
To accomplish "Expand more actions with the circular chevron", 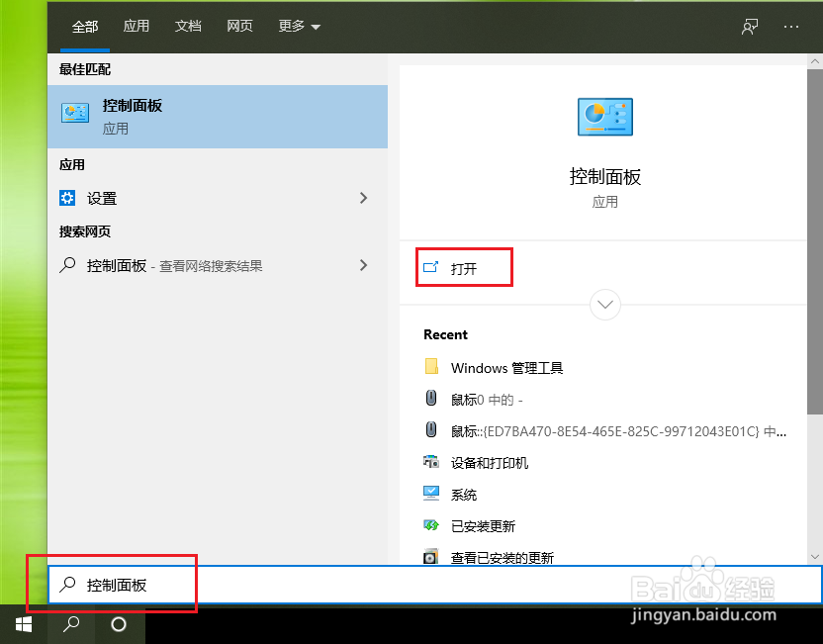I will pos(605,305).
